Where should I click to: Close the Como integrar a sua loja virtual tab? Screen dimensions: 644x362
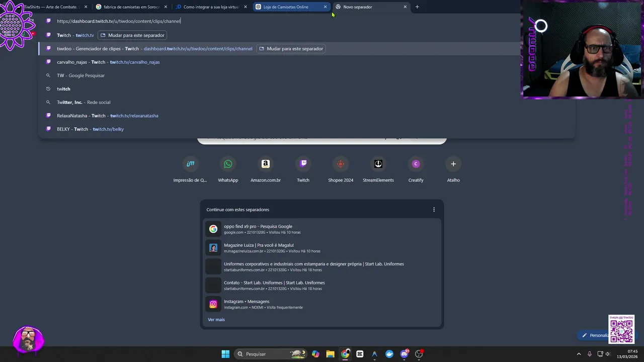coord(246,7)
